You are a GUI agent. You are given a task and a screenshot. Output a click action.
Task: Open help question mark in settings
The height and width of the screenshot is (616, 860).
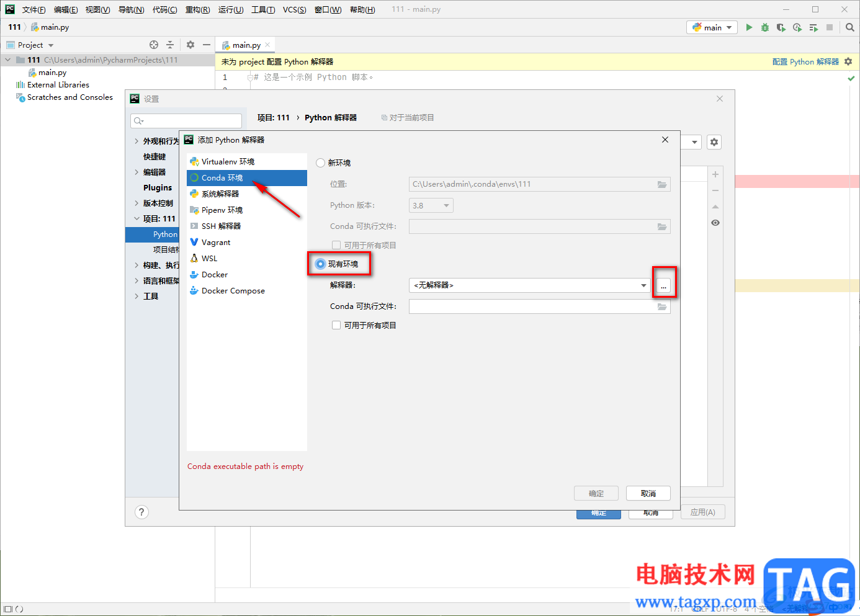pyautogui.click(x=141, y=512)
